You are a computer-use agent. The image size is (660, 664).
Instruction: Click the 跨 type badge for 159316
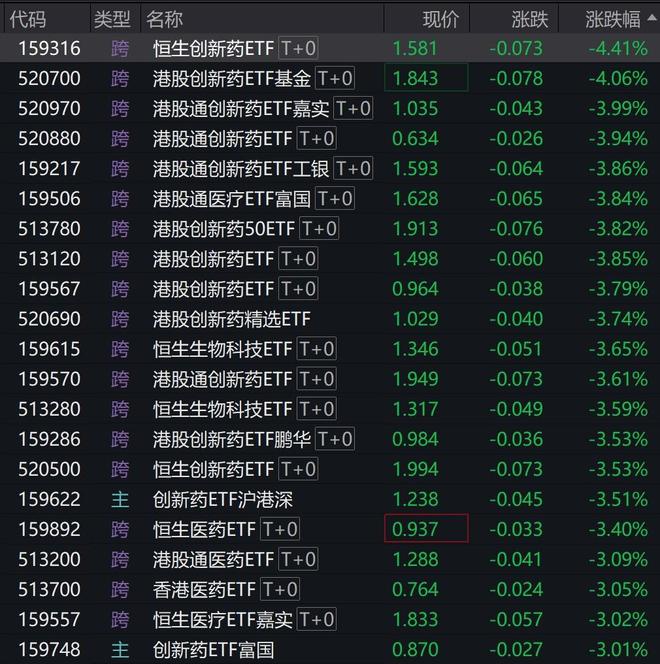120,48
